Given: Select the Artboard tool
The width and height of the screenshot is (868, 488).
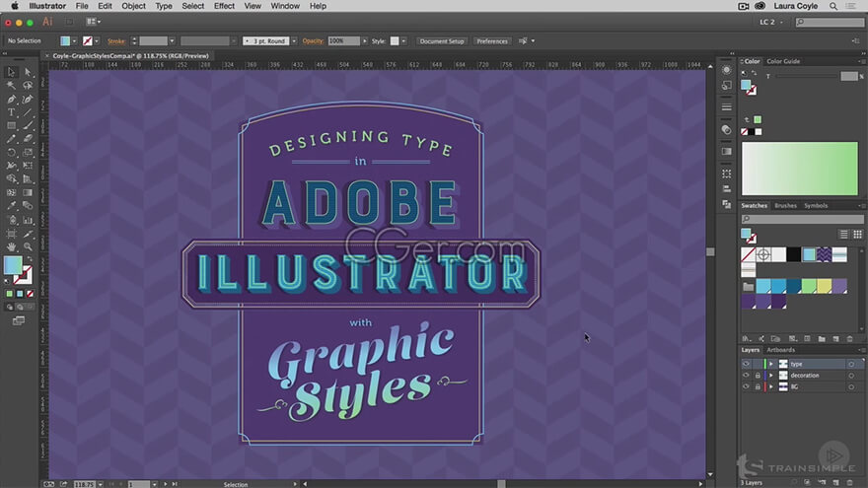Looking at the screenshot, I should tap(11, 234).
